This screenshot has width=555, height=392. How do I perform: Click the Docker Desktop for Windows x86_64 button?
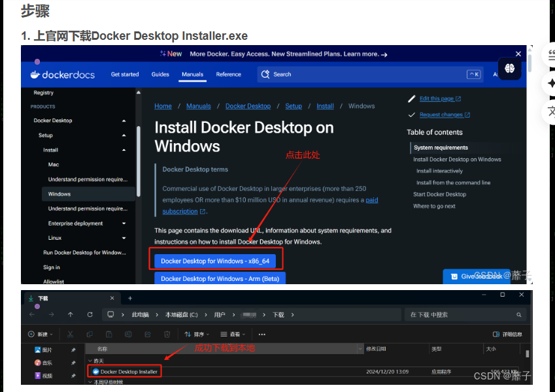click(x=216, y=259)
